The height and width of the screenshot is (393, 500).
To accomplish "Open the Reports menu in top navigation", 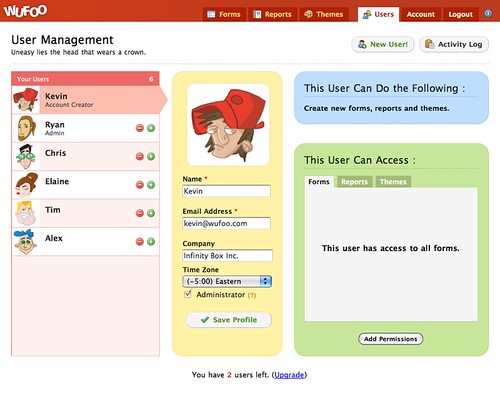I will [272, 14].
